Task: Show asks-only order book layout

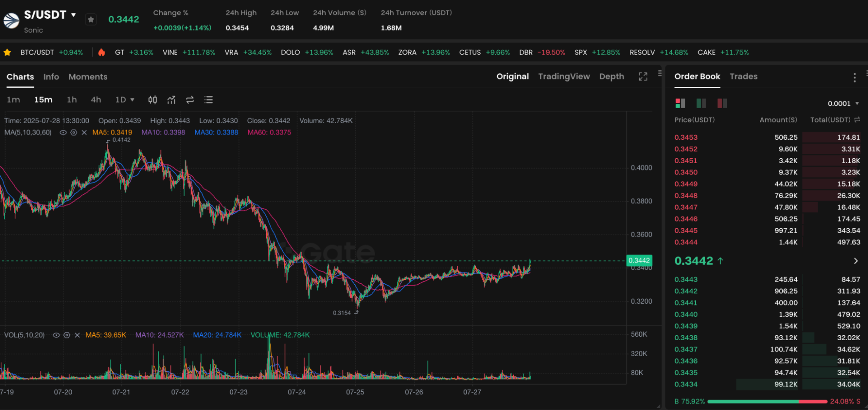Action: (722, 103)
